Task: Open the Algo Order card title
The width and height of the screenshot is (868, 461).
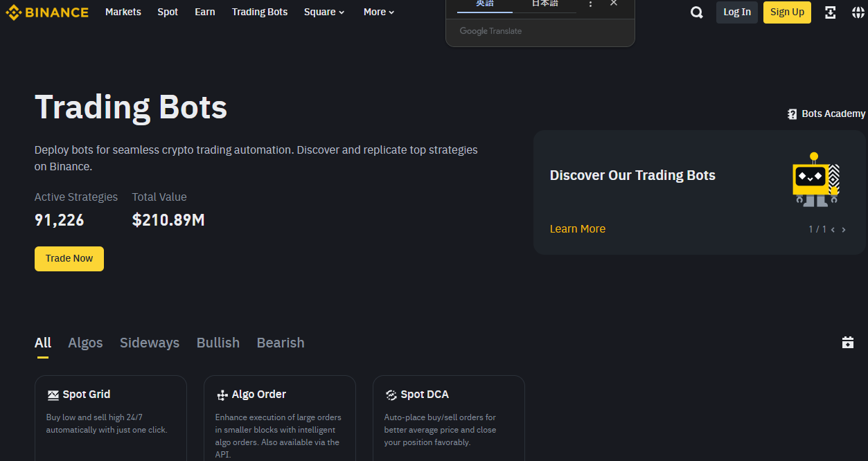Action: [x=259, y=395]
